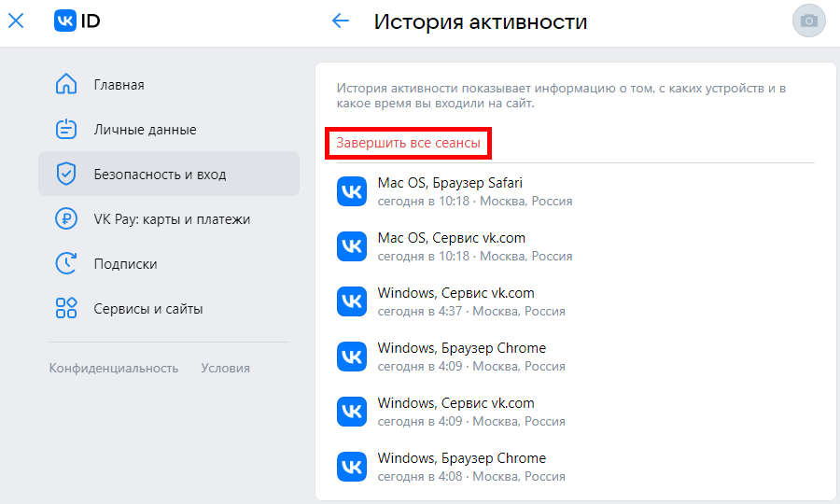Close the VK ID panel with X
Viewport: 840px width, 504px height.
point(16,21)
